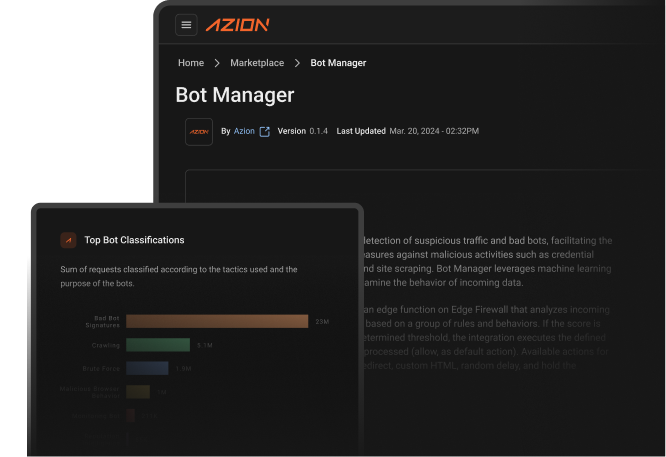Select the Bad Bot Signatures orange bar
The width and height of the screenshot is (666, 457).
click(217, 321)
